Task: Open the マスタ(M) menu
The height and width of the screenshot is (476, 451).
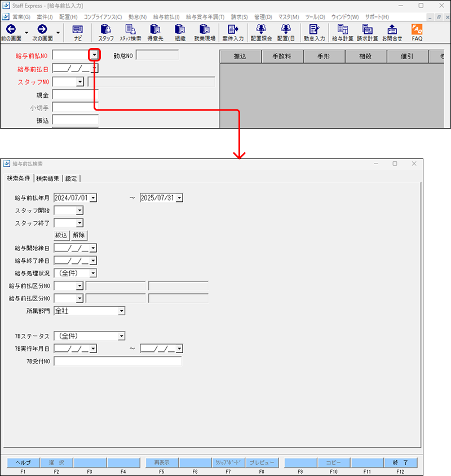Action: [289, 17]
